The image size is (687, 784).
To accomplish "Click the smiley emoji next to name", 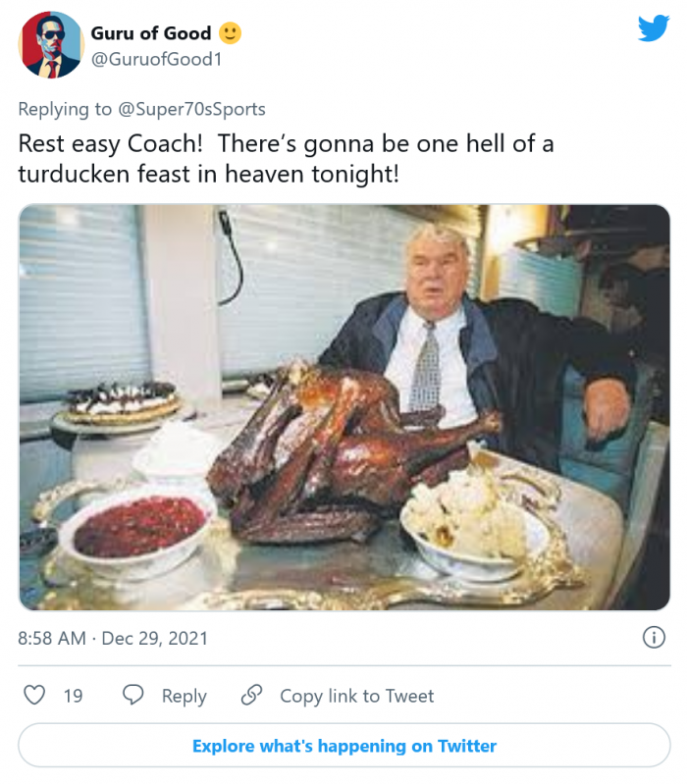I will 231,32.
